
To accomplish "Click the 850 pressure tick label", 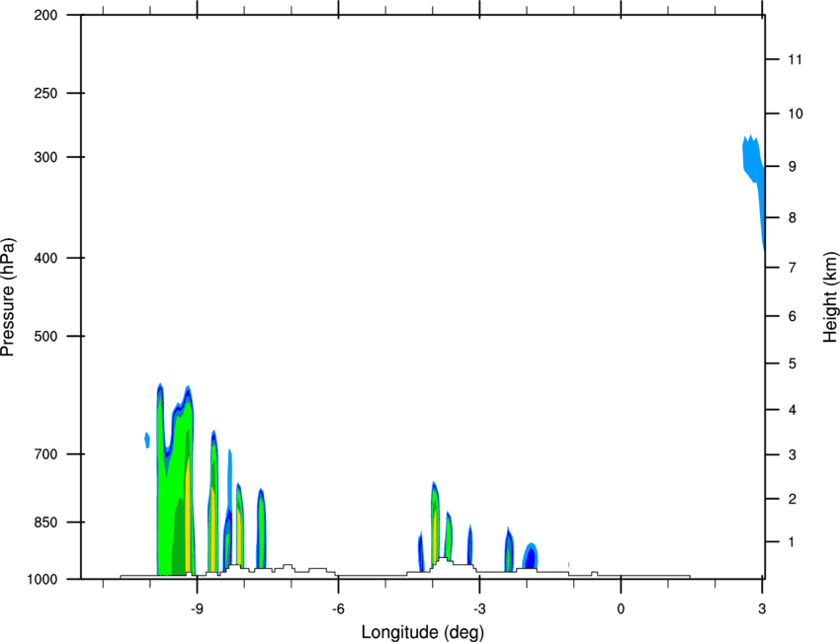I will point(45,522).
